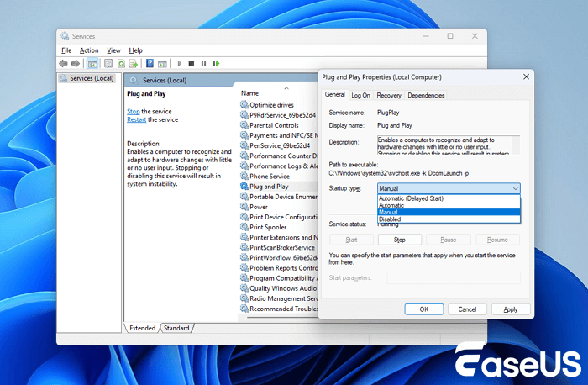
Task: Choose Disabled startup option
Action: pyautogui.click(x=449, y=219)
